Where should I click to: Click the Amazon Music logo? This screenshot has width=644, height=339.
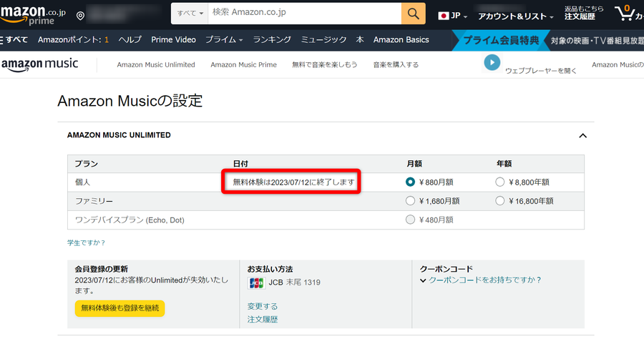tap(39, 64)
